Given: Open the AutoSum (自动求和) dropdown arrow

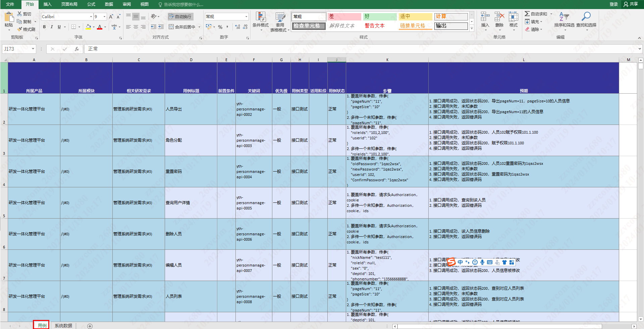Looking at the screenshot, I should pos(551,14).
